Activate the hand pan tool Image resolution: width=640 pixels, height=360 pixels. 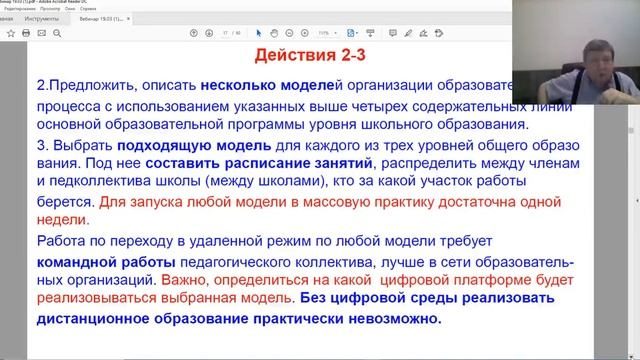click(x=274, y=33)
